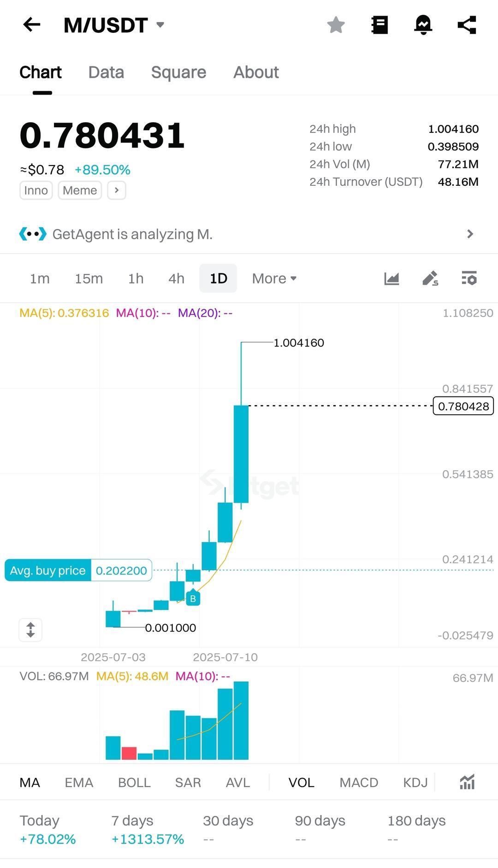The width and height of the screenshot is (498, 868).
Task: Tap the Inno tag
Action: (x=36, y=190)
